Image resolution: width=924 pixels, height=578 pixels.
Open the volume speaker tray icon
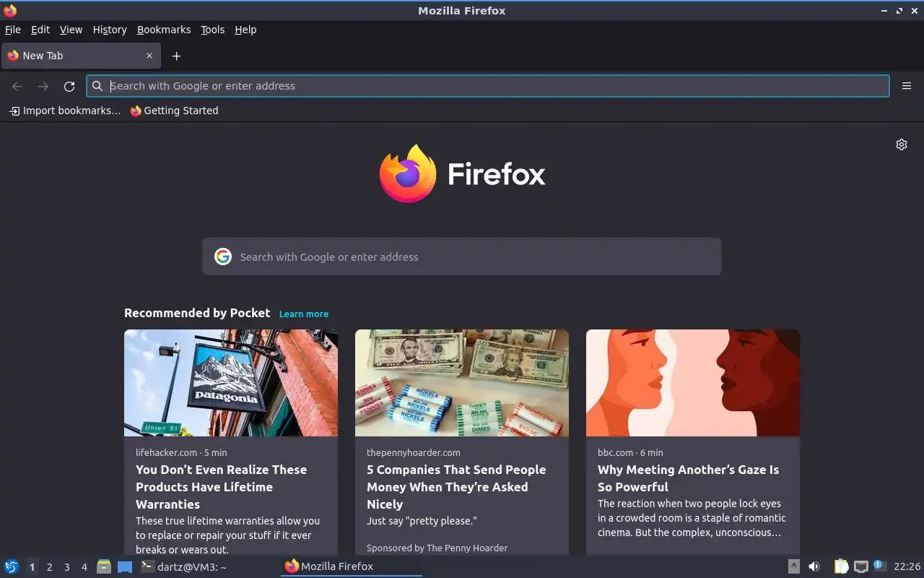[814, 566]
